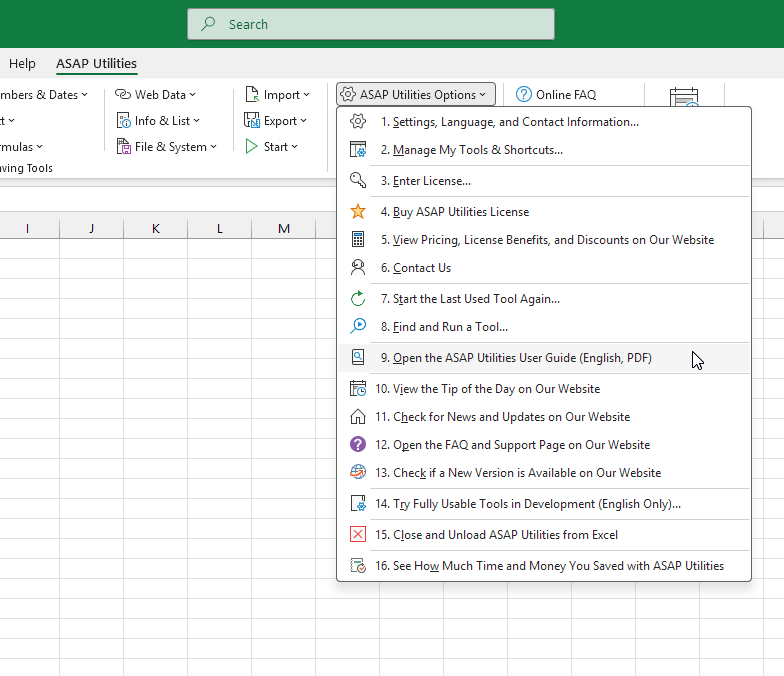Click the magnifier icon in Search box
The image size is (784, 676).
coord(208,24)
